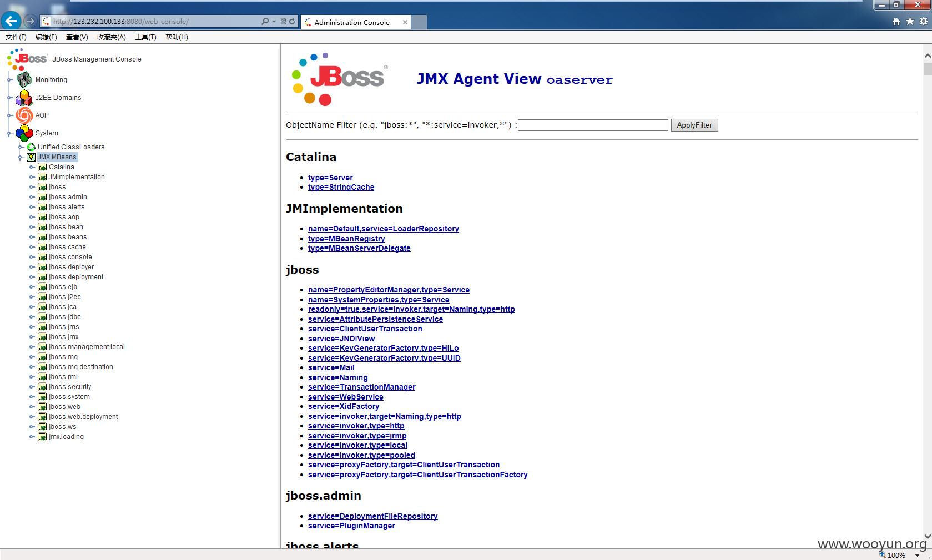
Task: Open the address bar search dropdown arrow
Action: [x=274, y=22]
